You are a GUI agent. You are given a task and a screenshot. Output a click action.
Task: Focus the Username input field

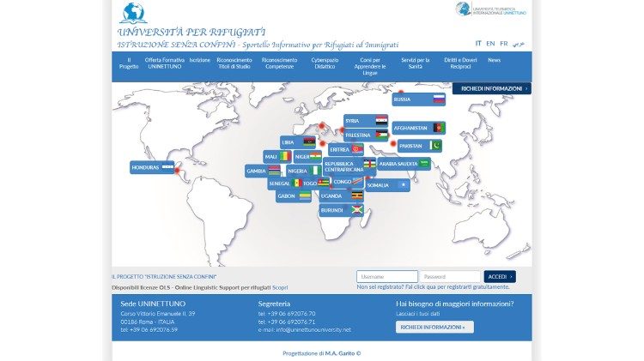coord(386,276)
